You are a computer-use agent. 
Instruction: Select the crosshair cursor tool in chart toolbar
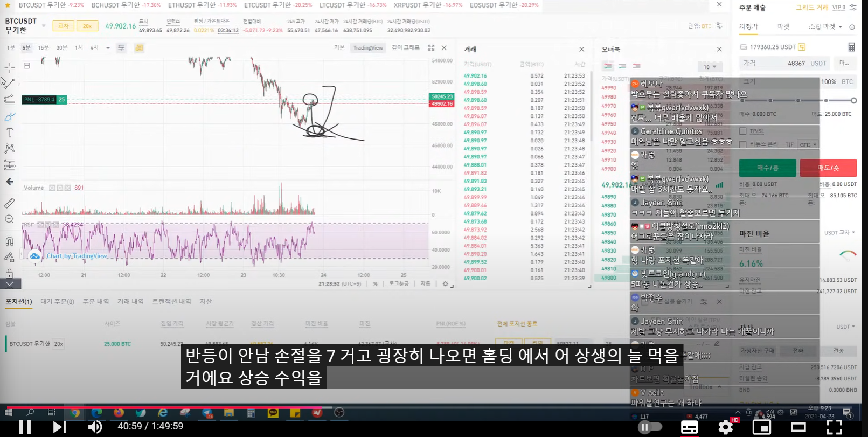[10, 67]
